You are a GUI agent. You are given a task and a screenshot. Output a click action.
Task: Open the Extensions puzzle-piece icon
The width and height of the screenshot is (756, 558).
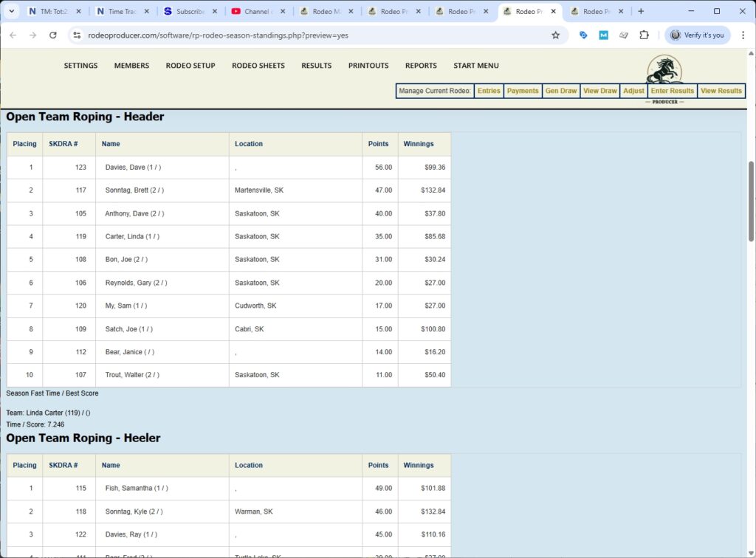645,35
